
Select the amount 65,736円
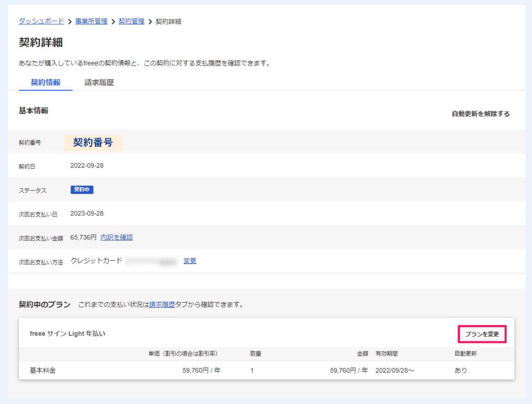(83, 237)
